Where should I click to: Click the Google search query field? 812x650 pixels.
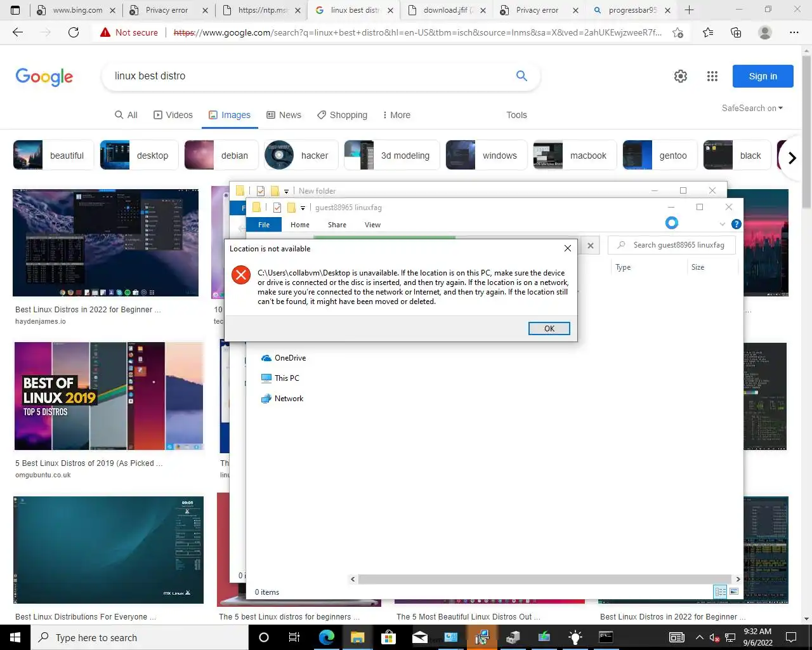point(311,76)
